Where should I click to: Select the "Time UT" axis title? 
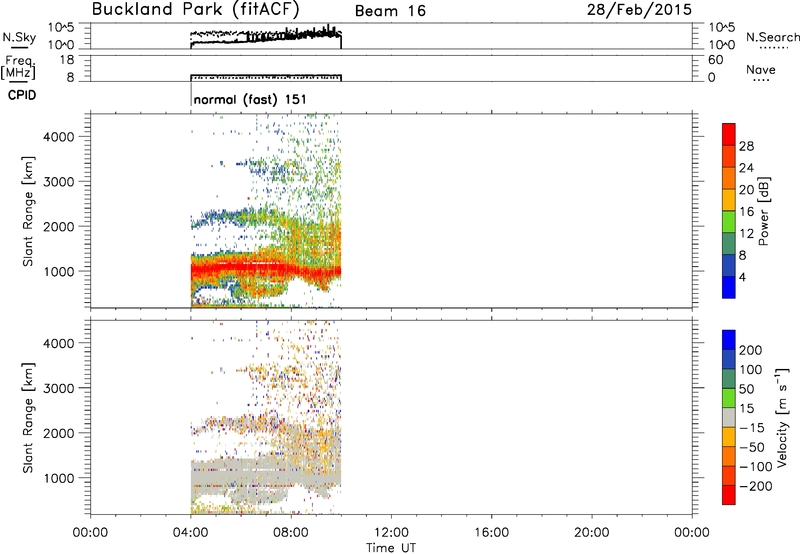(391, 548)
